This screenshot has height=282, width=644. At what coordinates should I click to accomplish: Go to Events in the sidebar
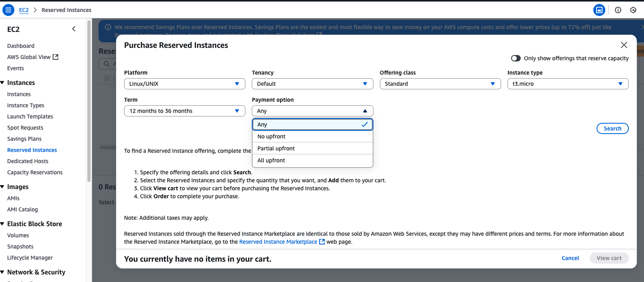click(16, 68)
